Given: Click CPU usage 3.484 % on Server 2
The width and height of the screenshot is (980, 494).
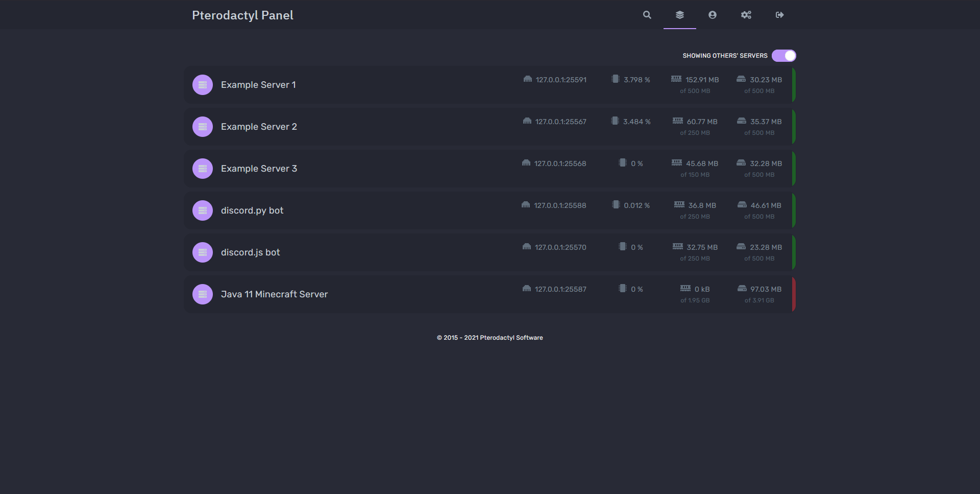Looking at the screenshot, I should [x=636, y=122].
